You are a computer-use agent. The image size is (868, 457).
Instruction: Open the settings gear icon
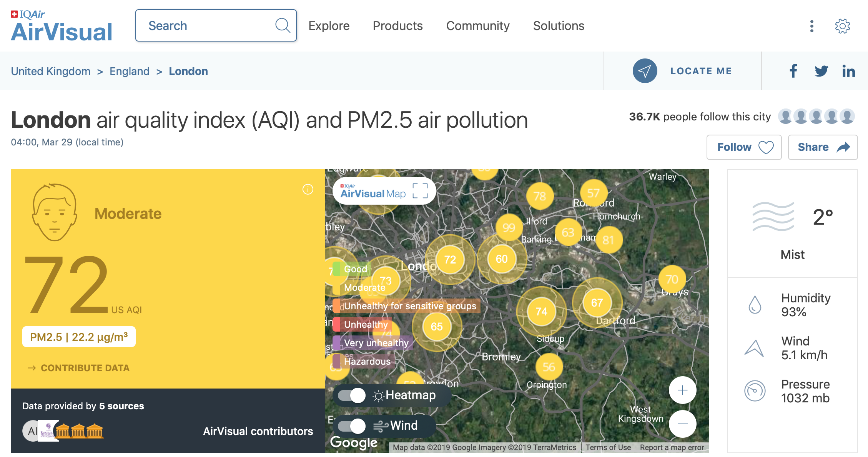coord(842,26)
